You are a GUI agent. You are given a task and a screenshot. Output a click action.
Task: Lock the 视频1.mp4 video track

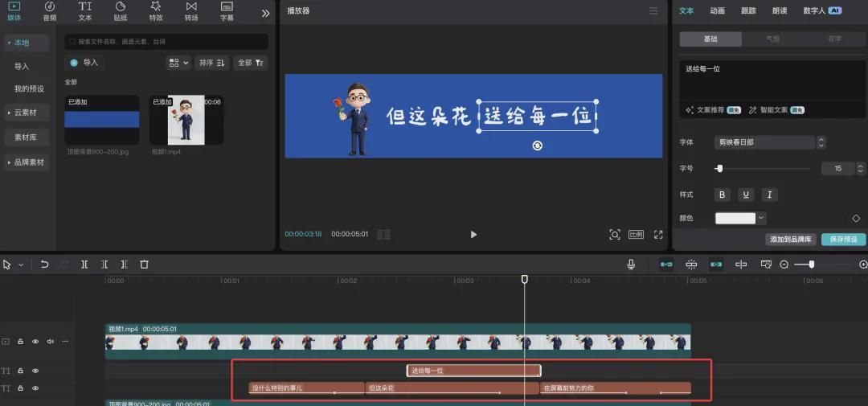(x=20, y=341)
